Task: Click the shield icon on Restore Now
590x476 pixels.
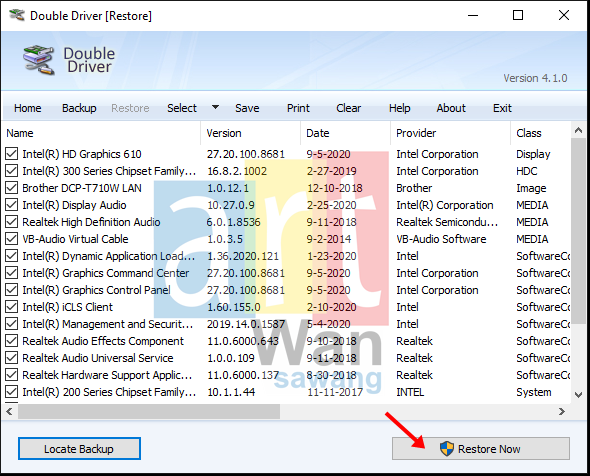Action: tap(447, 449)
